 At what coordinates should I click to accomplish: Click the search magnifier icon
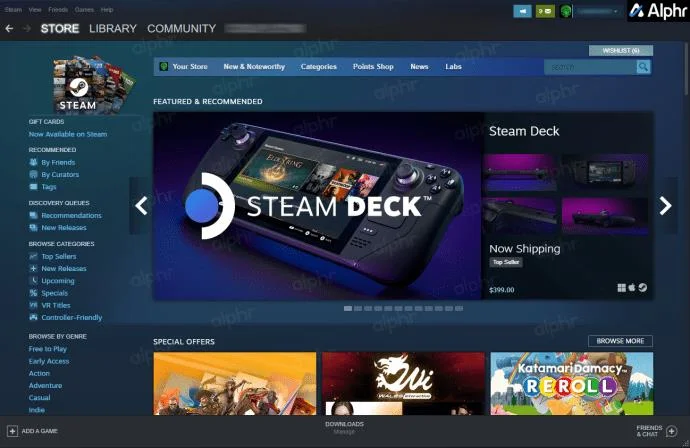coord(643,67)
